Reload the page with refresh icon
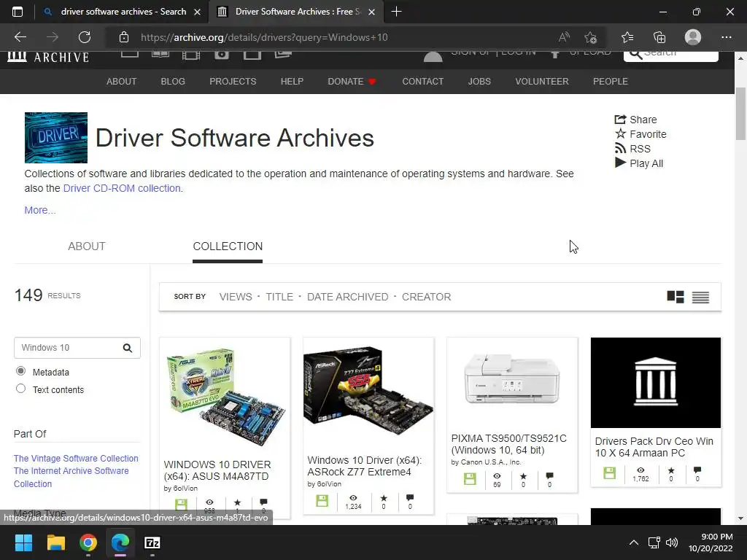The height and width of the screenshot is (560, 747). point(85,37)
